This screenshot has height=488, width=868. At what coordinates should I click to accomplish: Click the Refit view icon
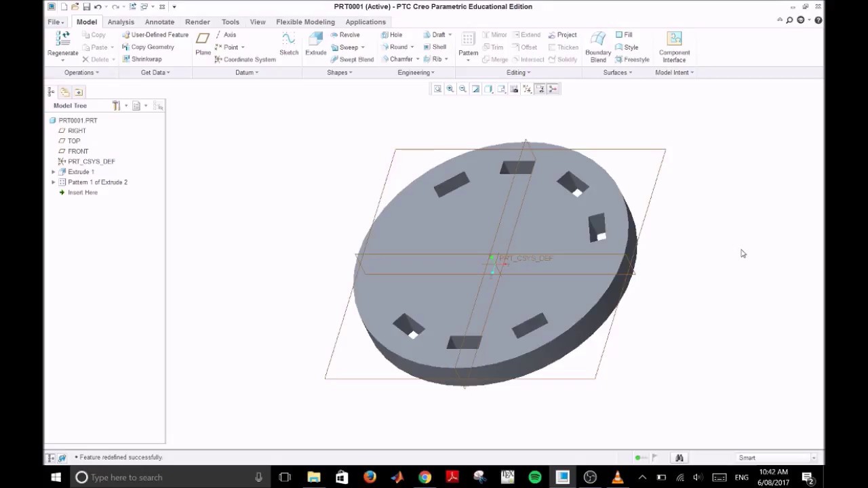pyautogui.click(x=437, y=89)
